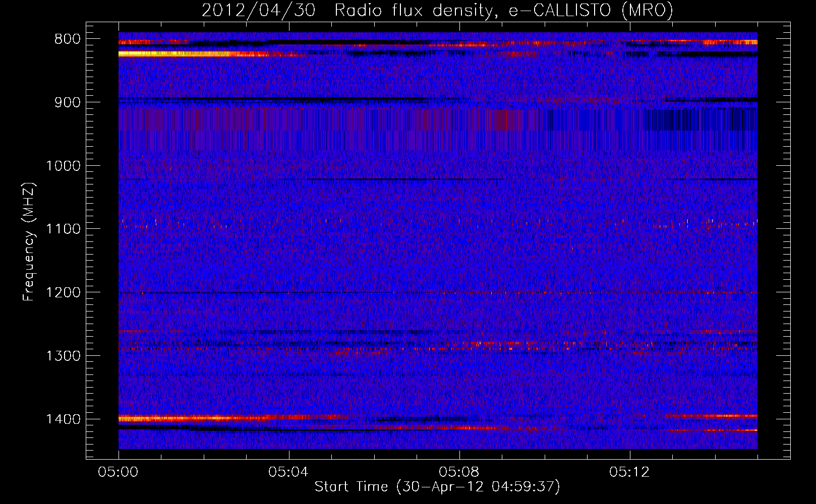
Task: Click the 05:04 time tick label
Action: pyautogui.click(x=288, y=472)
